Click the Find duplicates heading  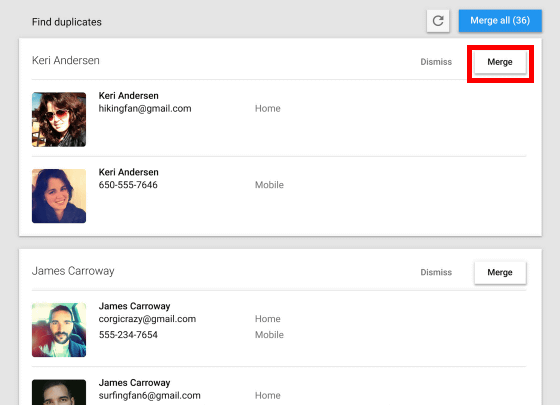67,22
